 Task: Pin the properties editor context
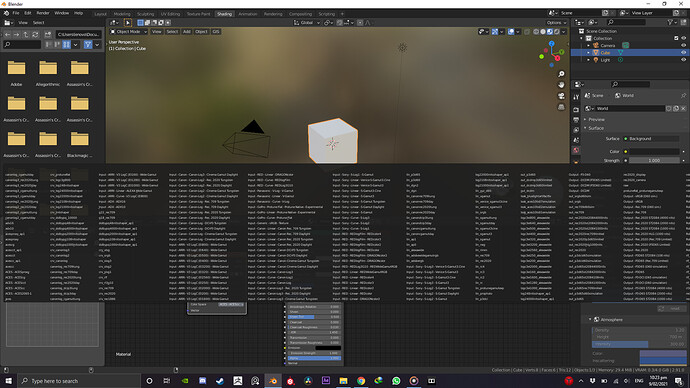tap(683, 95)
